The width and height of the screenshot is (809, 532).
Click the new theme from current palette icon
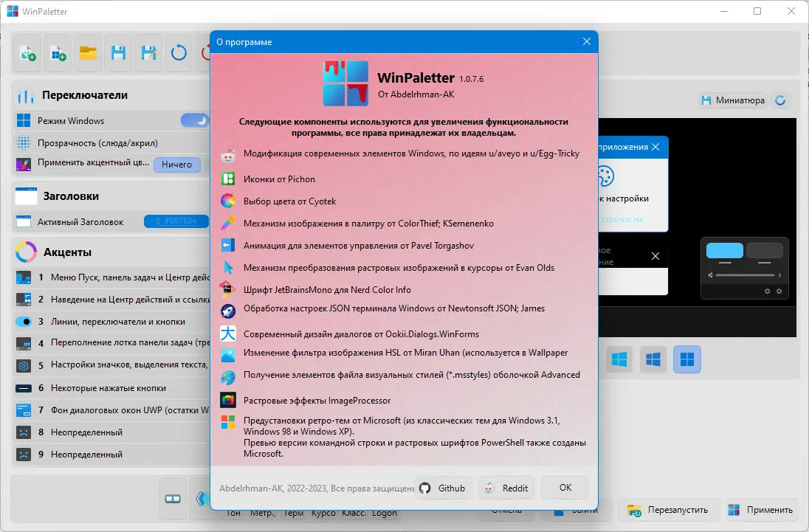[x=28, y=52]
